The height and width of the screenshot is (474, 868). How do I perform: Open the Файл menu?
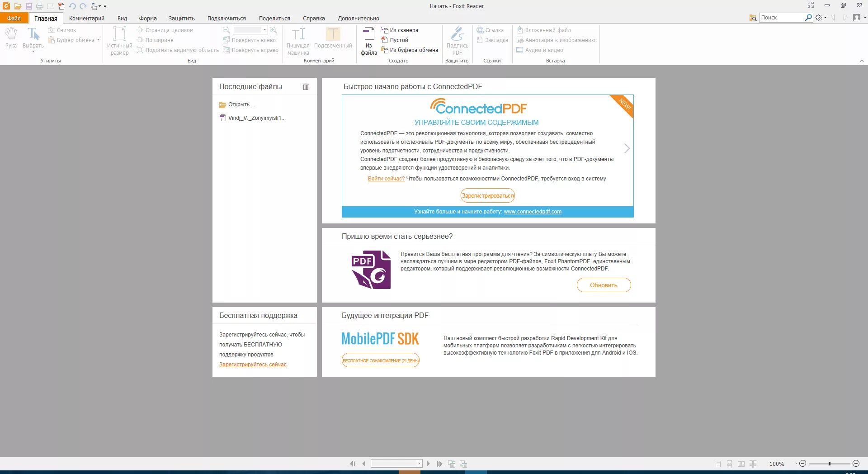[x=14, y=18]
